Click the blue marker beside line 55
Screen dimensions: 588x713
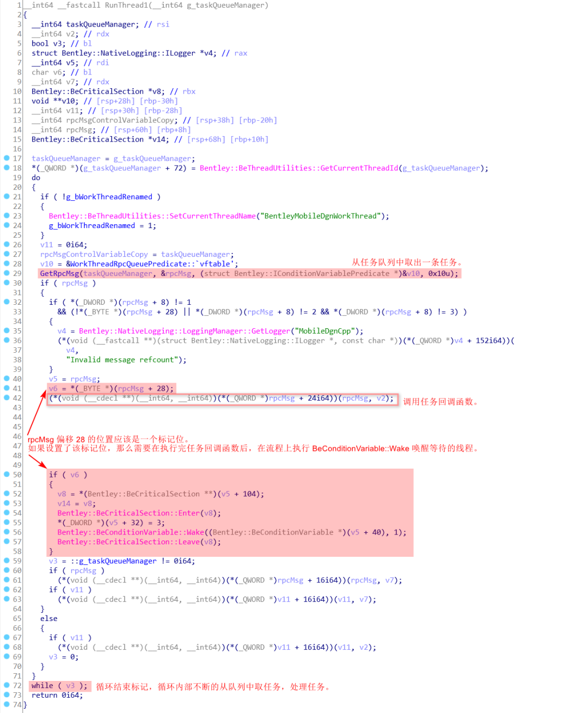7,523
